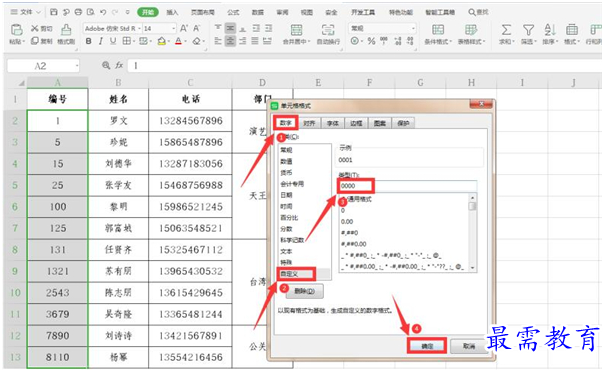Align text to the right

(242, 41)
